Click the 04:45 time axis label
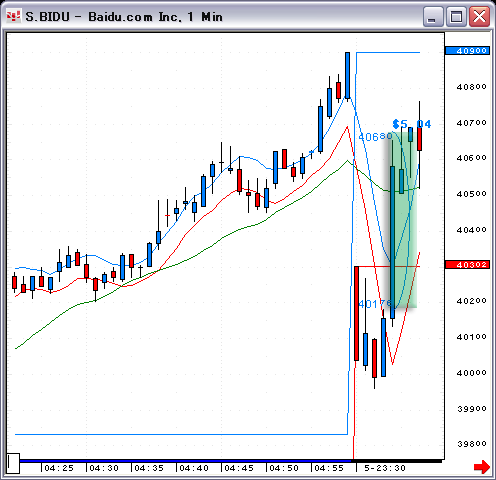This screenshot has height=480, width=496. pyautogui.click(x=239, y=468)
